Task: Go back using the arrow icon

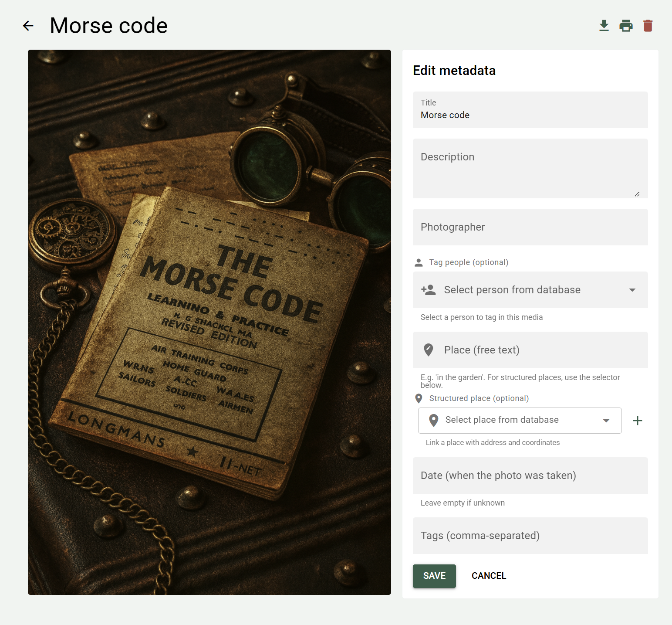Action: [x=28, y=26]
